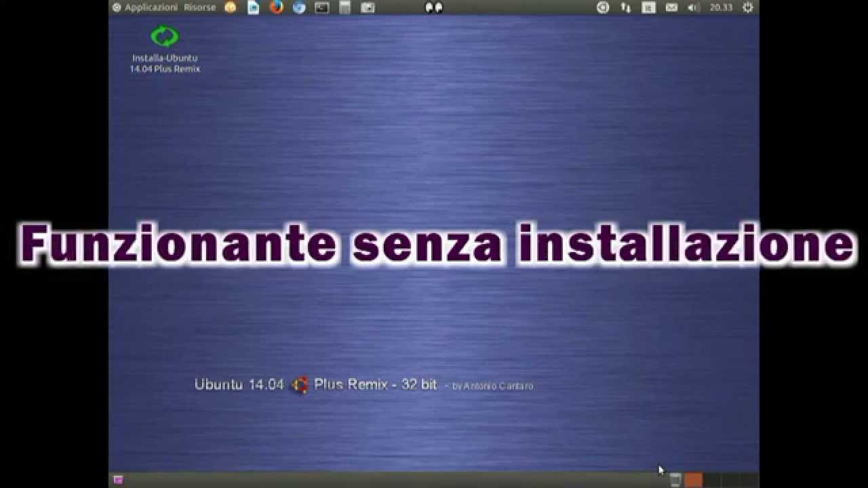Screen dimensions: 868x488
Task: Select the Installa-Ubuntu 14.04 Plus Remix desktop icon
Action: [165, 49]
